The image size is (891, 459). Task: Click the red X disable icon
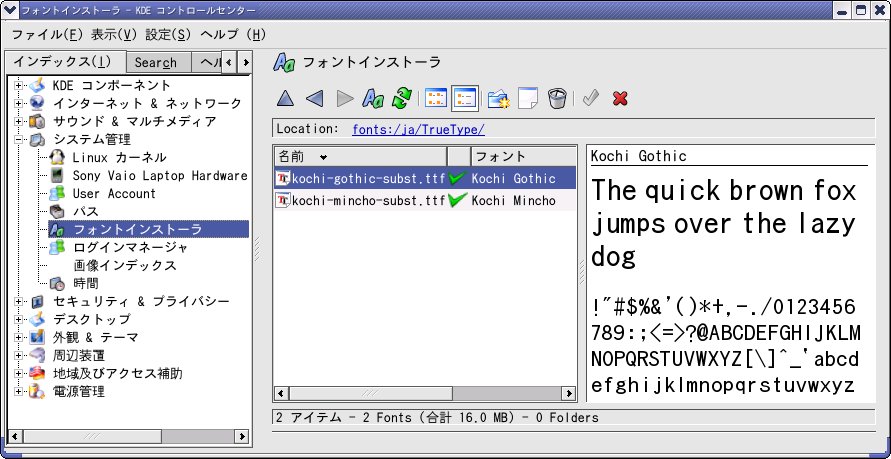pos(620,99)
